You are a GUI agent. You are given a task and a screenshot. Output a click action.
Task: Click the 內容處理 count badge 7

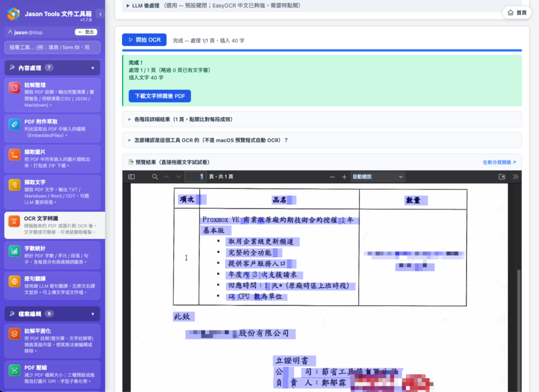tap(49, 67)
